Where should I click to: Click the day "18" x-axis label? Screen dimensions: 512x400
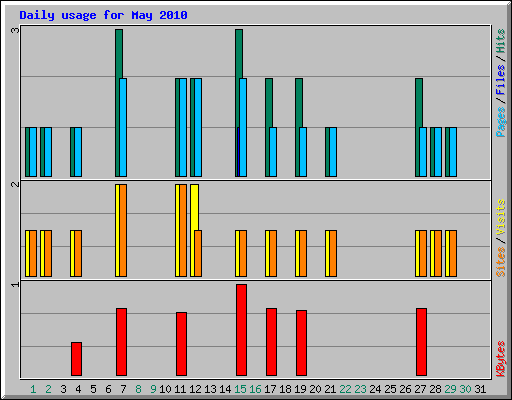coord(285,389)
